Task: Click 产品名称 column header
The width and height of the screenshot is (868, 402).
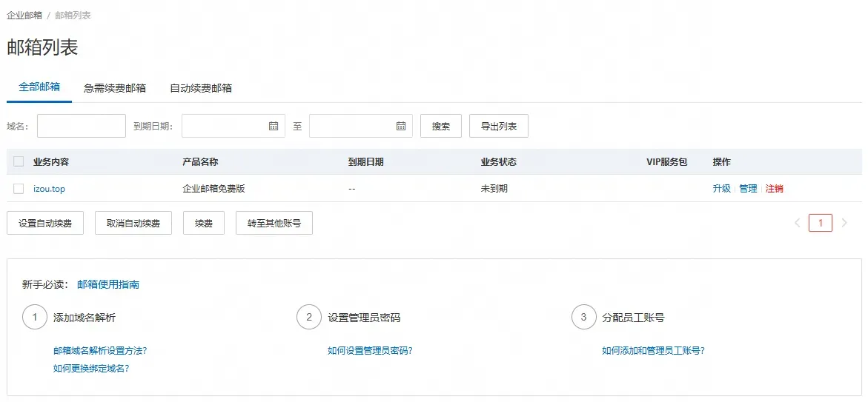Action: pos(200,162)
